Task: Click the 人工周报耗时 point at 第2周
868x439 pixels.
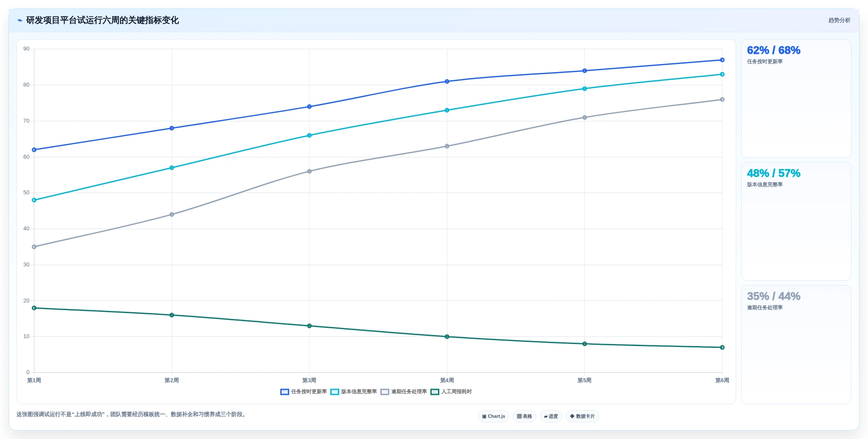Action: pyautogui.click(x=172, y=315)
